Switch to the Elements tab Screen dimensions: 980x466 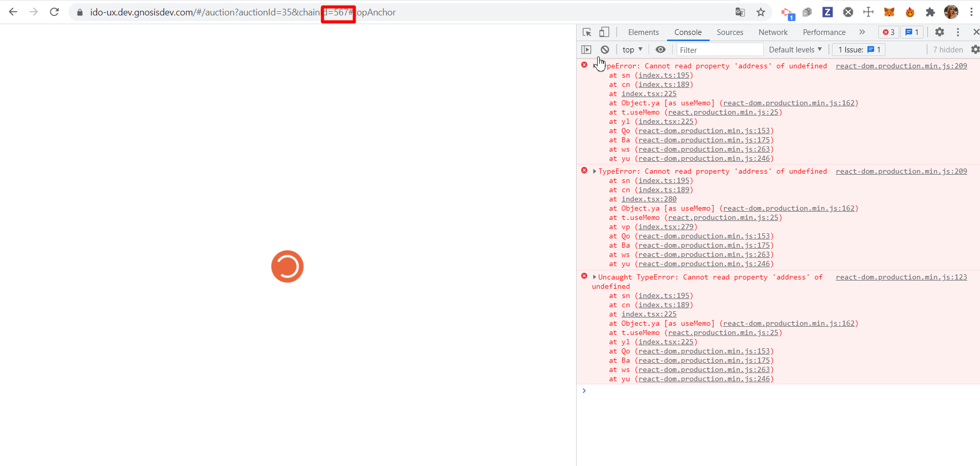(643, 32)
